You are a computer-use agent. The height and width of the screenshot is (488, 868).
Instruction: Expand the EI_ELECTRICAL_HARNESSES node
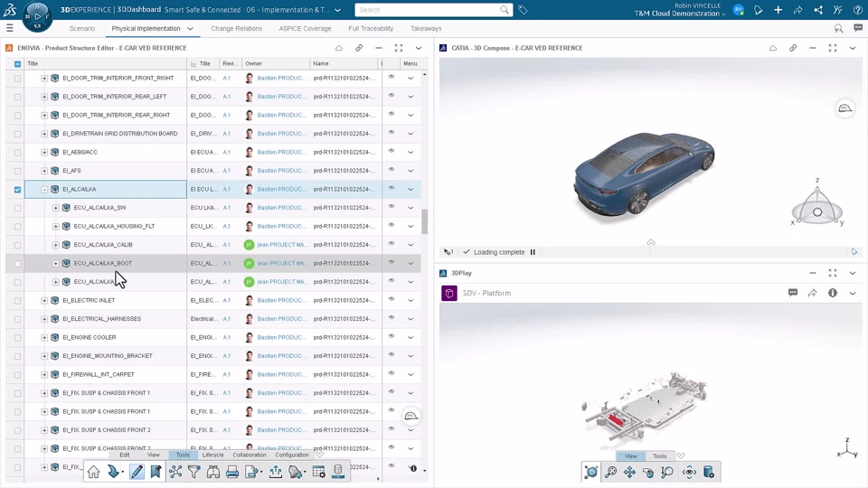(x=44, y=319)
